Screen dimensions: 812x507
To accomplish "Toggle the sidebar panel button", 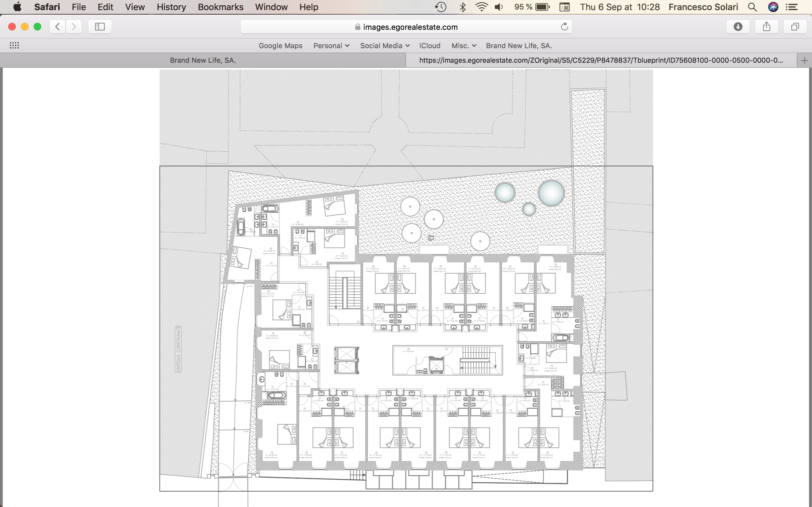I will [x=100, y=27].
